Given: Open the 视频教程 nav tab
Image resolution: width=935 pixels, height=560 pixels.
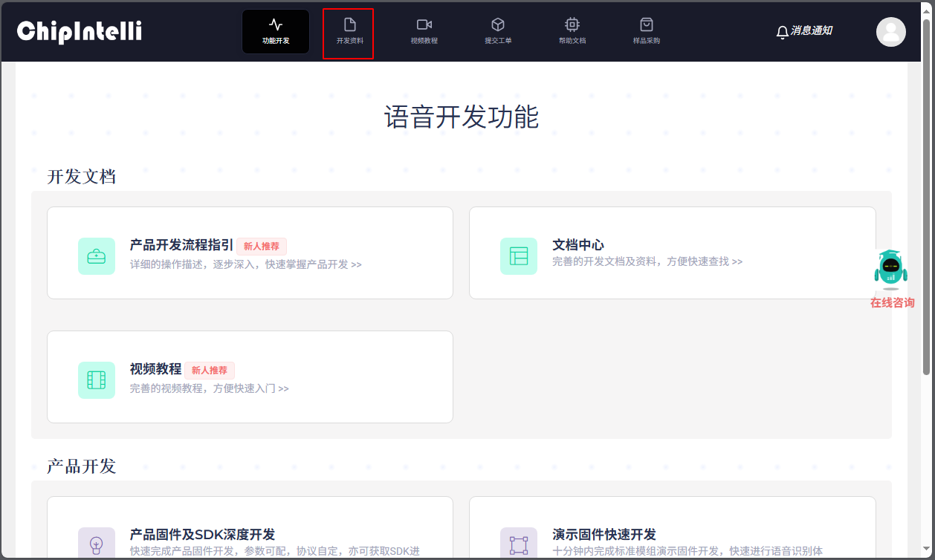Looking at the screenshot, I should (x=424, y=31).
